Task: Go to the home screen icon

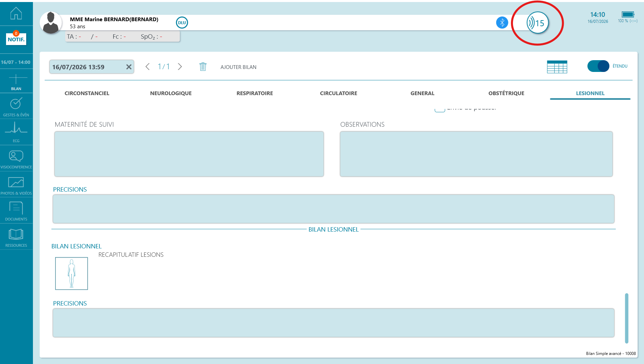Action: (x=16, y=13)
